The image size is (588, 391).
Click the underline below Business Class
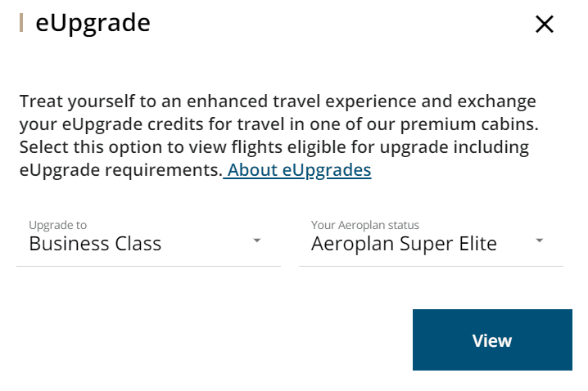coord(148,265)
